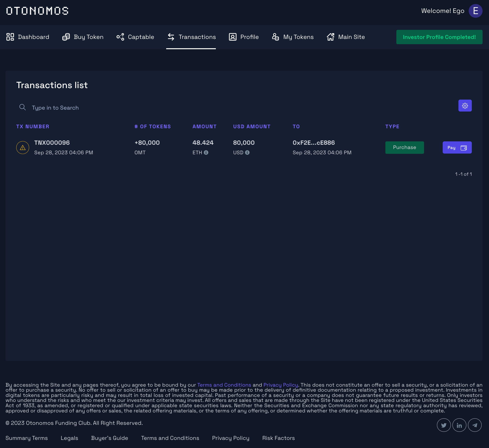
Task: Open Risk Factors footer link
Action: click(x=278, y=438)
